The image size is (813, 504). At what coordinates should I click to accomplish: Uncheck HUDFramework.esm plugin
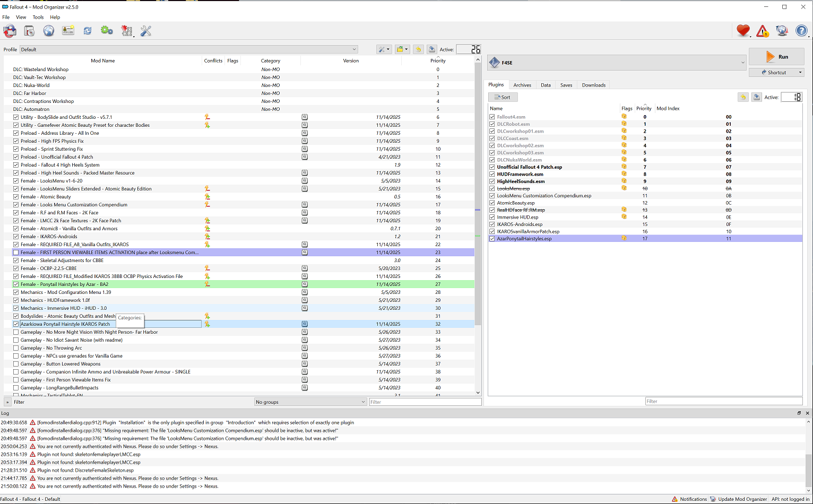[492, 174]
